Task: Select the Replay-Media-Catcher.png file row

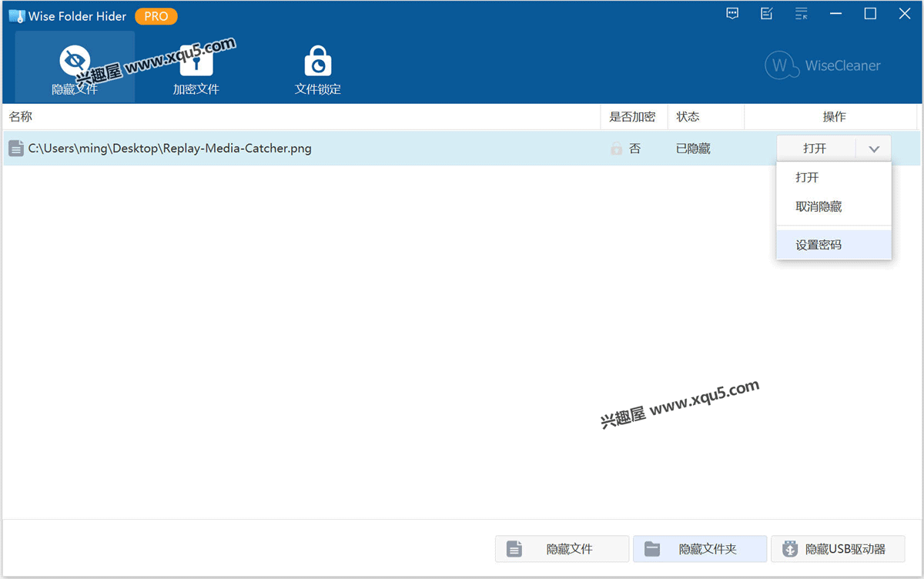Action: (462, 149)
